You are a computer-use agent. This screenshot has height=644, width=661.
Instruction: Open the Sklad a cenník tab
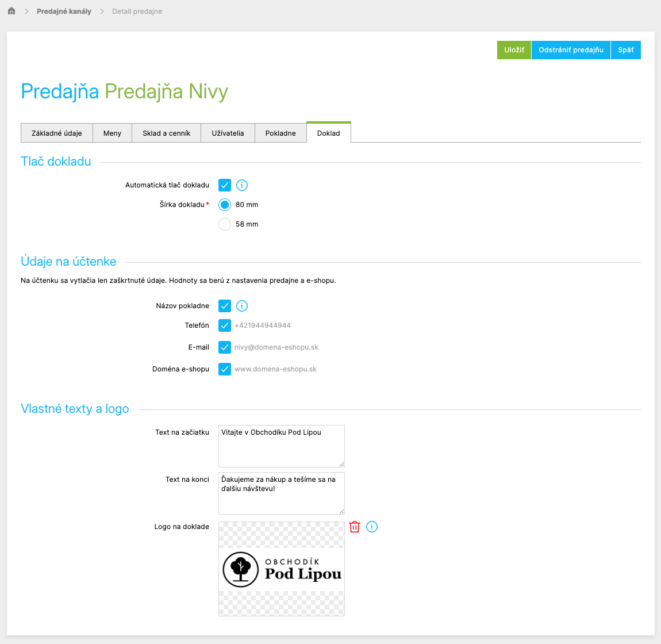click(167, 133)
